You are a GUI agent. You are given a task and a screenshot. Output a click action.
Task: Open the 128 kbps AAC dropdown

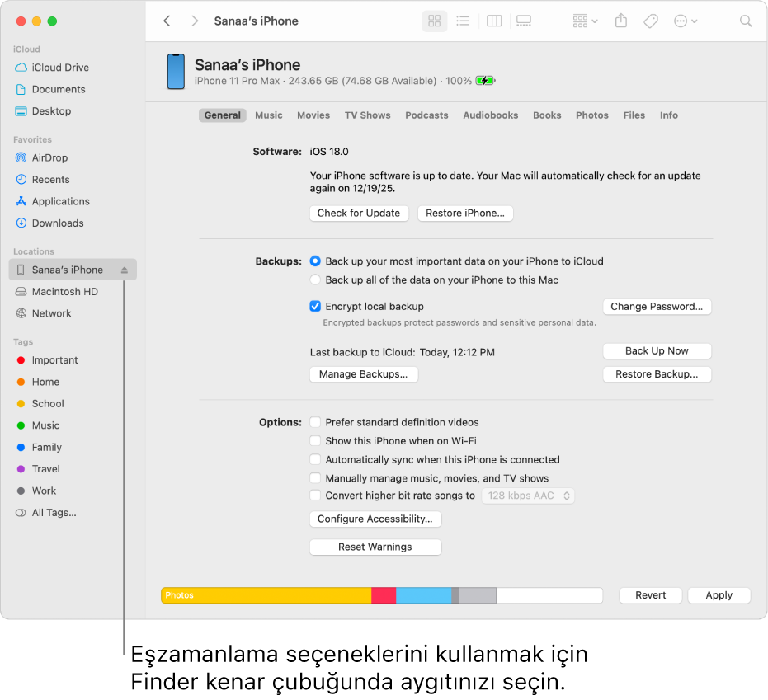point(528,496)
